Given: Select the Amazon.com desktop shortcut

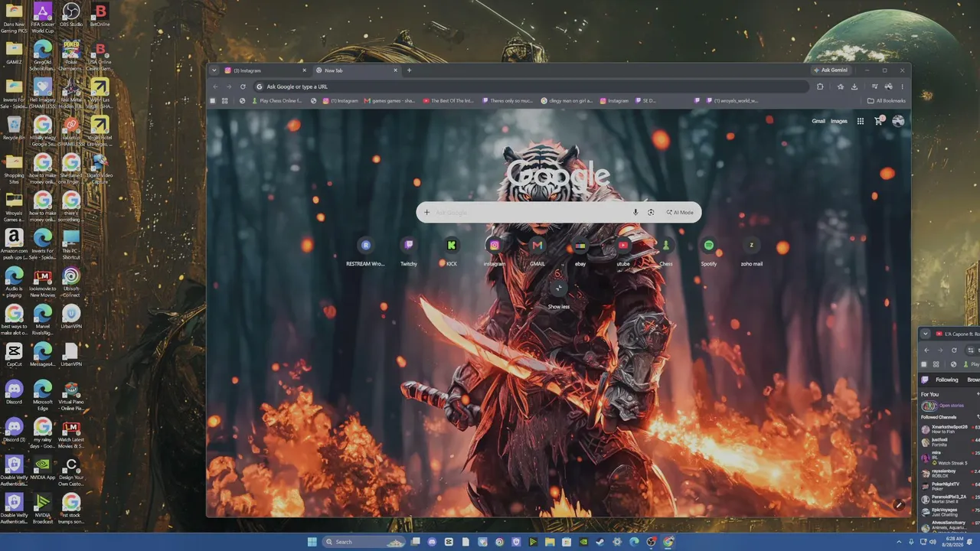Looking at the screenshot, I should pyautogui.click(x=14, y=244).
